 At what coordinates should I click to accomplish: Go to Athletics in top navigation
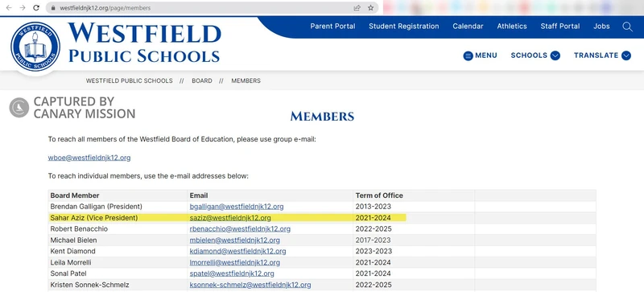pos(512,27)
